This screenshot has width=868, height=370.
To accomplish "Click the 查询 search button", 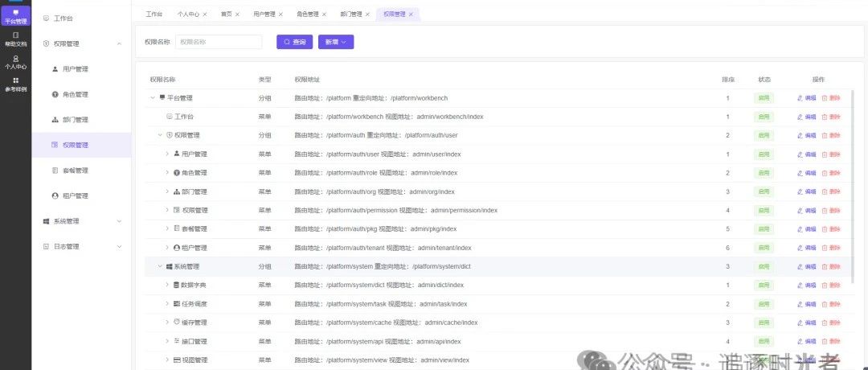I will coord(294,42).
